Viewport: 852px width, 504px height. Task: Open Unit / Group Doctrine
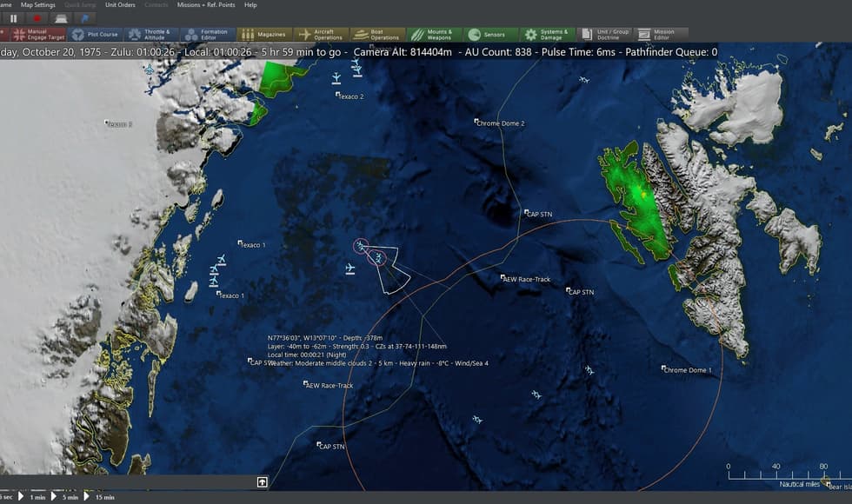(603, 34)
